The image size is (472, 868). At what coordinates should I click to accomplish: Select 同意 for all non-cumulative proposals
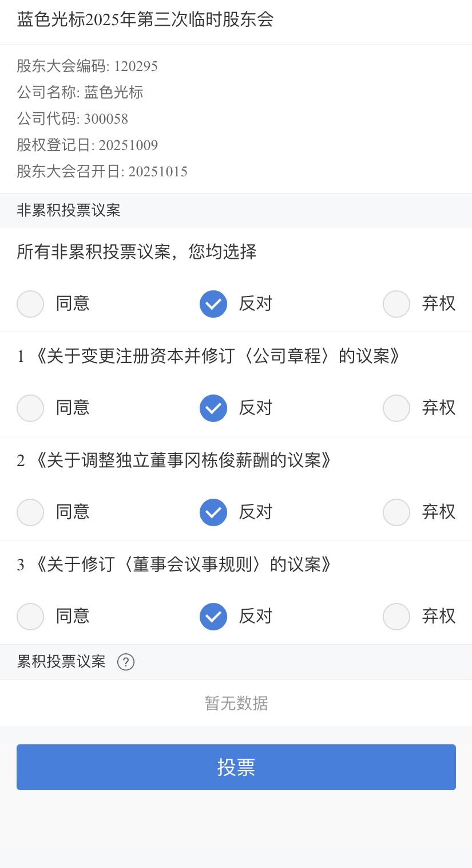click(x=30, y=303)
